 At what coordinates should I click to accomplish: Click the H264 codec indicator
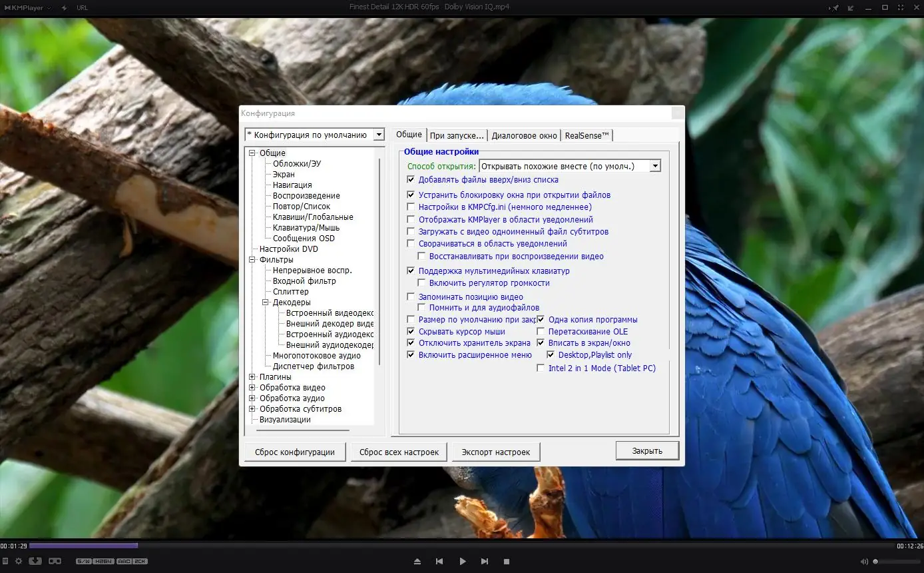[x=103, y=561]
